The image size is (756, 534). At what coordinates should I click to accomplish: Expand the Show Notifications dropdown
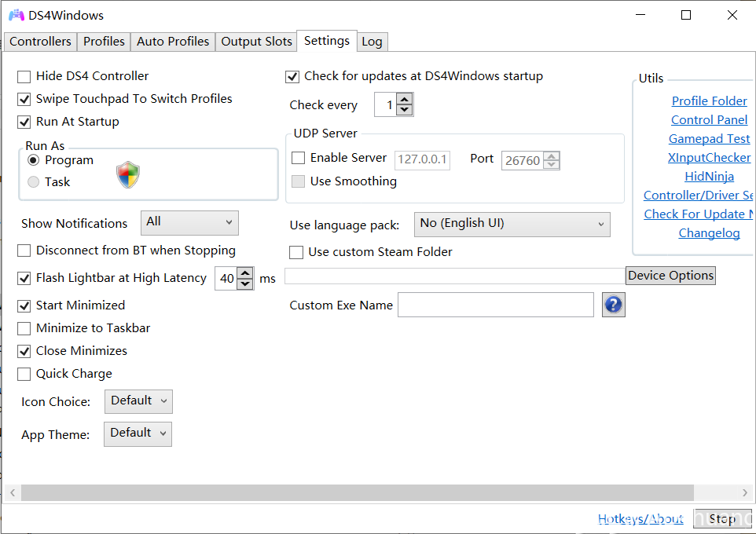point(189,222)
